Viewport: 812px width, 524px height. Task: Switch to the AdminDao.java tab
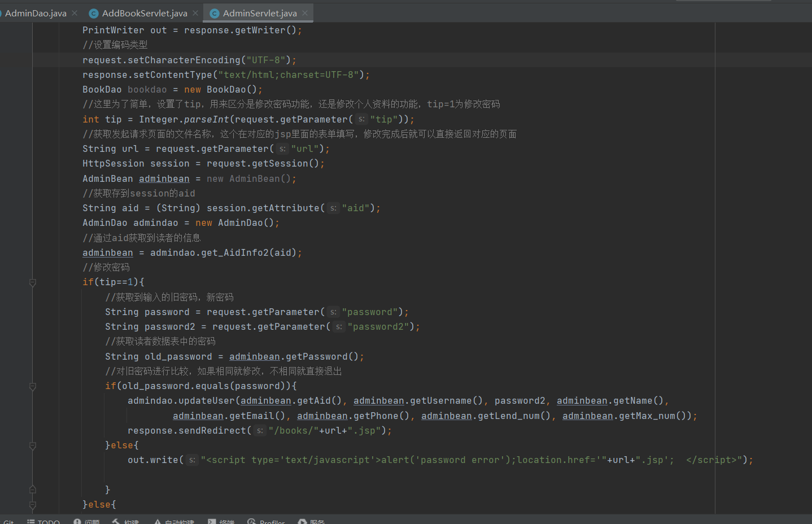[x=36, y=13]
